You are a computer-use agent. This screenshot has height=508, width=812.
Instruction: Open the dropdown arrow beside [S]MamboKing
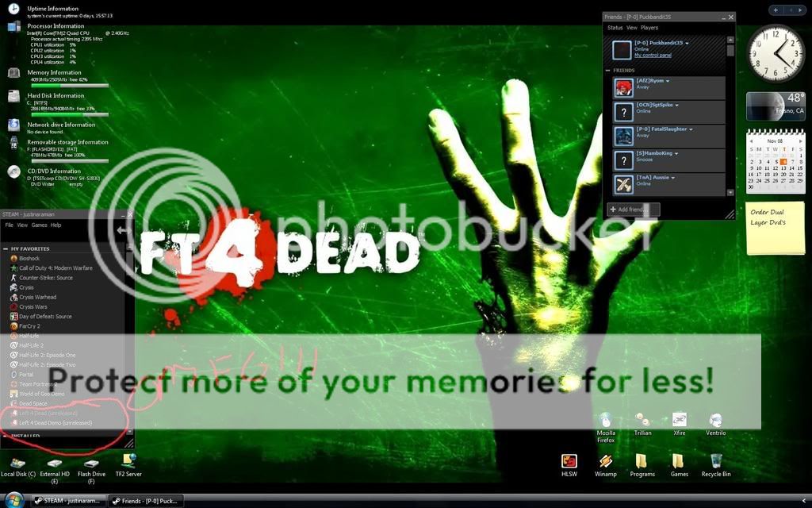click(x=676, y=153)
